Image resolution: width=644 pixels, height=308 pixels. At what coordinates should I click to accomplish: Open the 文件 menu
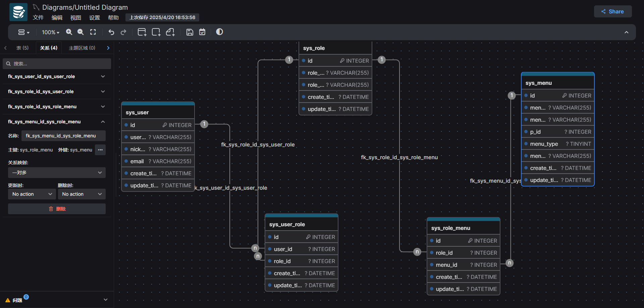click(38, 17)
